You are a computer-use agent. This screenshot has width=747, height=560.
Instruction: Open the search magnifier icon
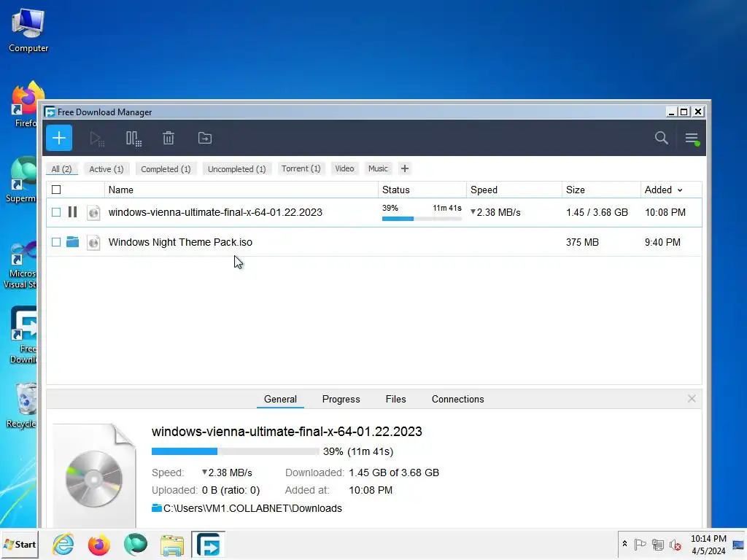661,138
